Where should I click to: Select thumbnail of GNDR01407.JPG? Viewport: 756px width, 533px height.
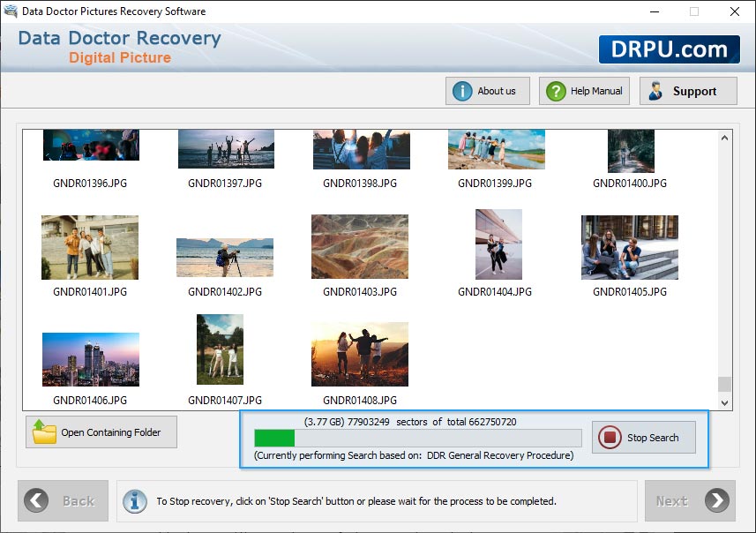[x=220, y=349]
